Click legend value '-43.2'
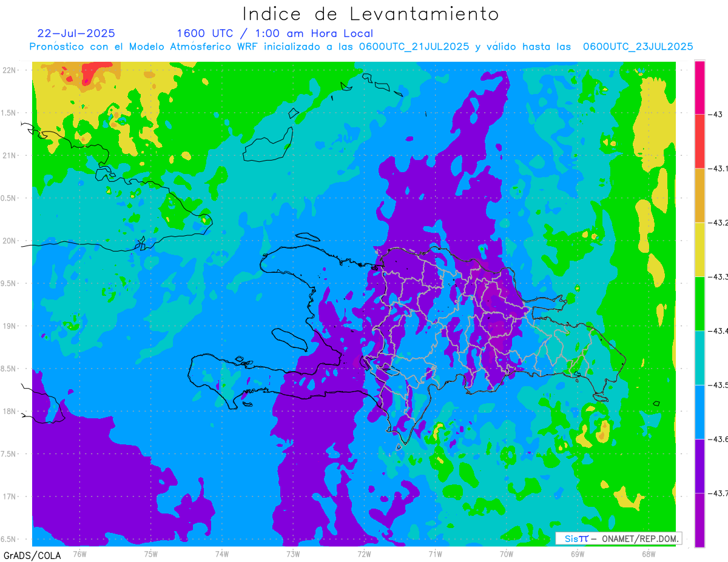Image resolution: width=728 pixels, height=562 pixels. (x=718, y=222)
